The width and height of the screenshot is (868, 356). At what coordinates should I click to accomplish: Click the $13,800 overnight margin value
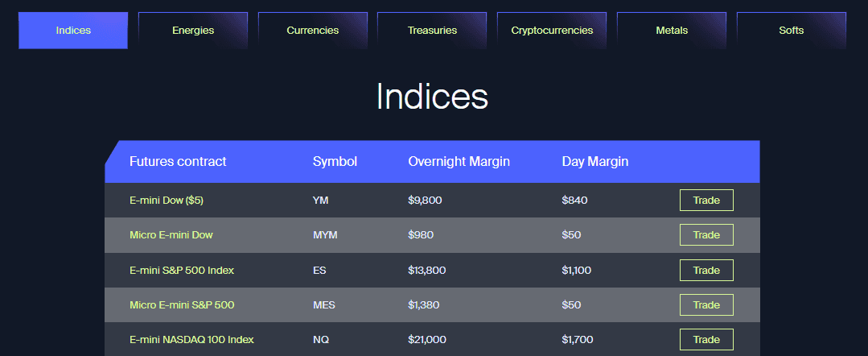pos(427,271)
